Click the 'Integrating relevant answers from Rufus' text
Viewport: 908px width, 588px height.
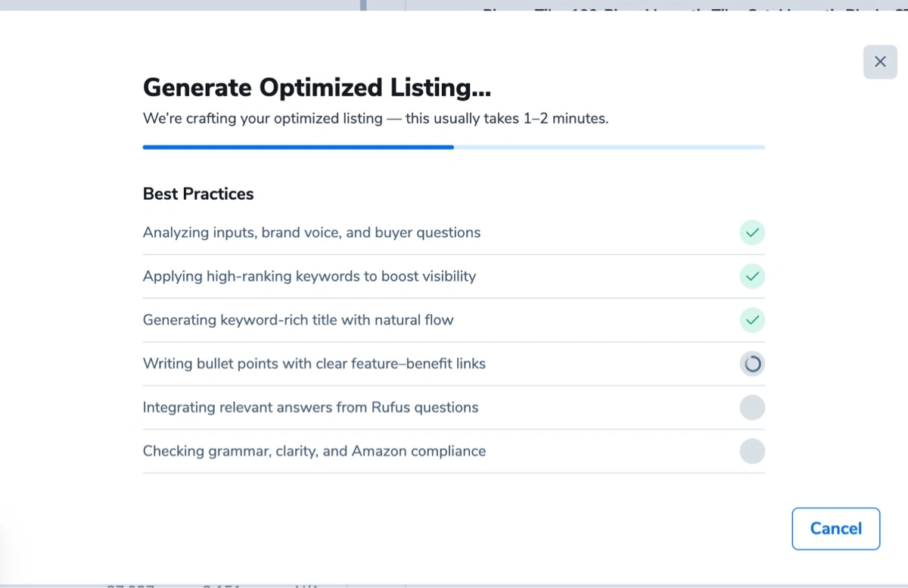[310, 408]
